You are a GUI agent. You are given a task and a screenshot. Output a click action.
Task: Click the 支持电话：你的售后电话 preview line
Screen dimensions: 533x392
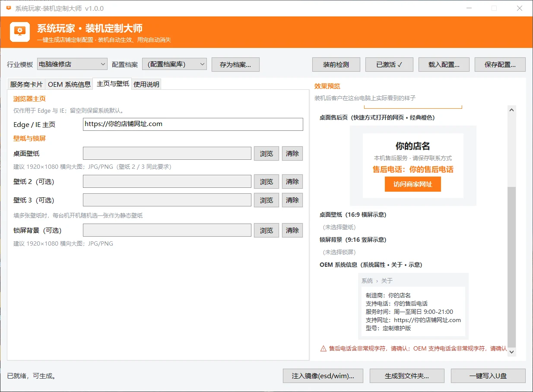point(397,303)
